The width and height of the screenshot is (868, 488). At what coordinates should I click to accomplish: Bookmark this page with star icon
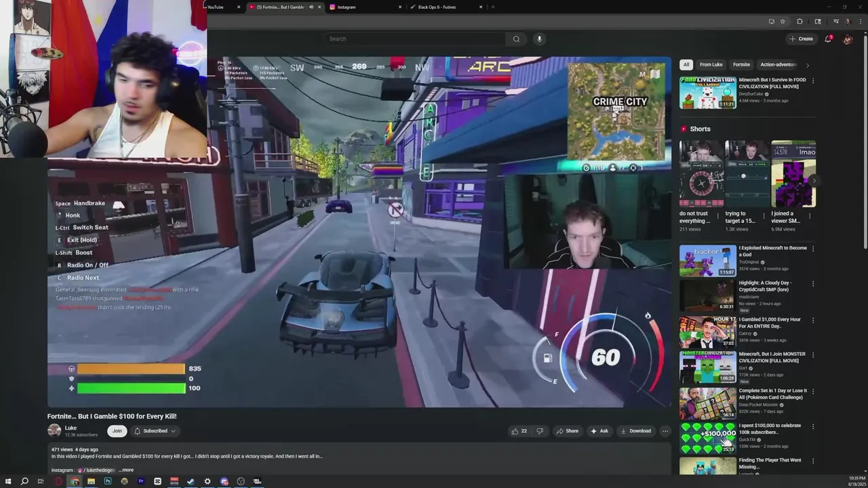[x=783, y=22]
